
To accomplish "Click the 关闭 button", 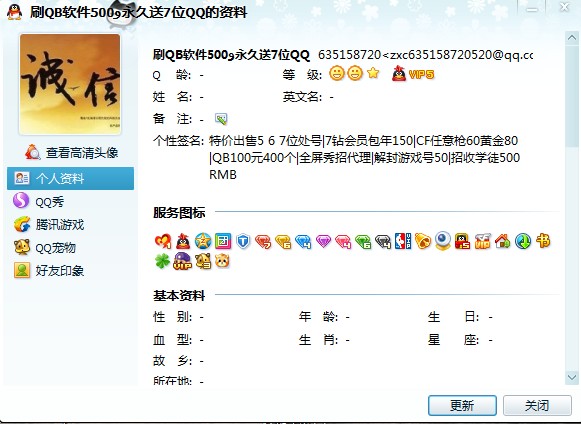I will coord(537,405).
